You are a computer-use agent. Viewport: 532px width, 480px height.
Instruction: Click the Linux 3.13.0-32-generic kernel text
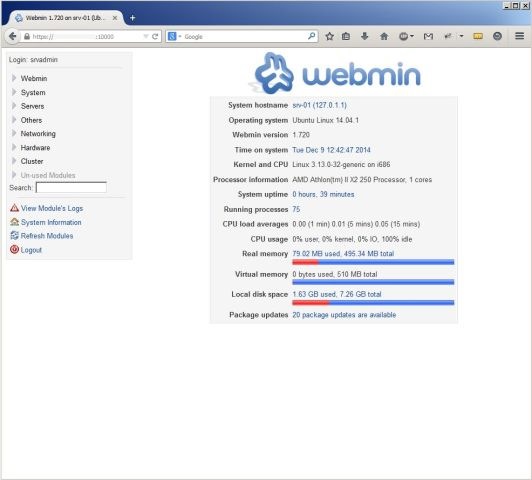coord(341,165)
